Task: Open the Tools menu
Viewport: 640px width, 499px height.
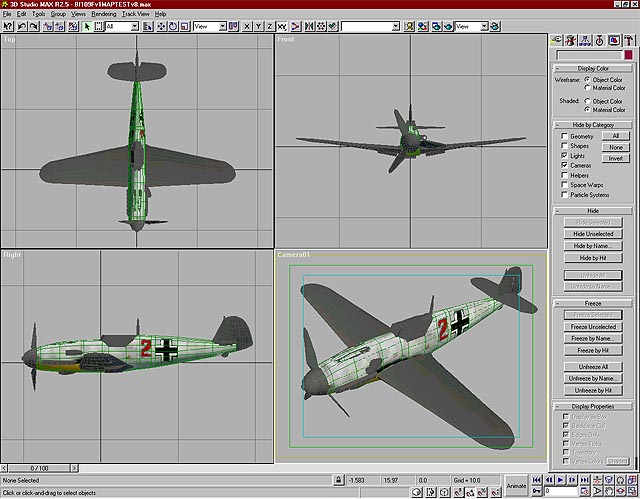Action: [x=38, y=14]
